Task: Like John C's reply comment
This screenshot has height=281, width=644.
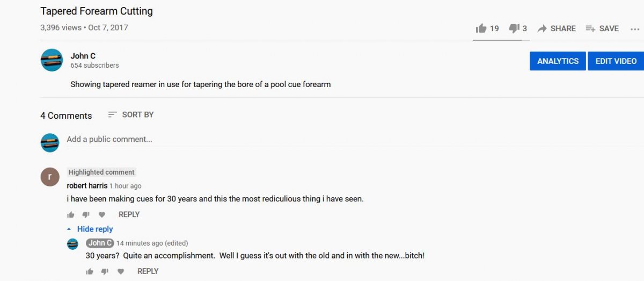Action: (90, 272)
